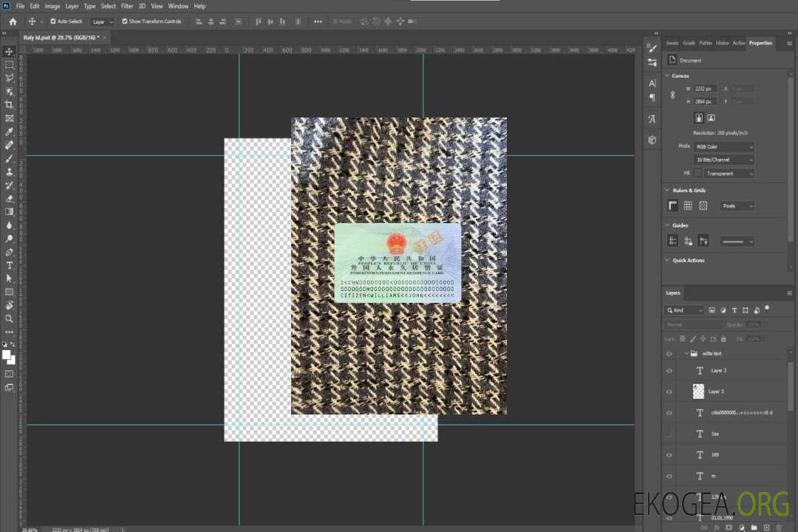Open the RGB Color mode dropdown

[724, 146]
